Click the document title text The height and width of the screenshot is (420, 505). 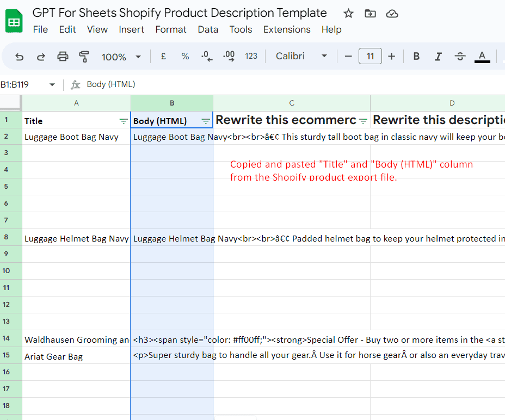(180, 13)
